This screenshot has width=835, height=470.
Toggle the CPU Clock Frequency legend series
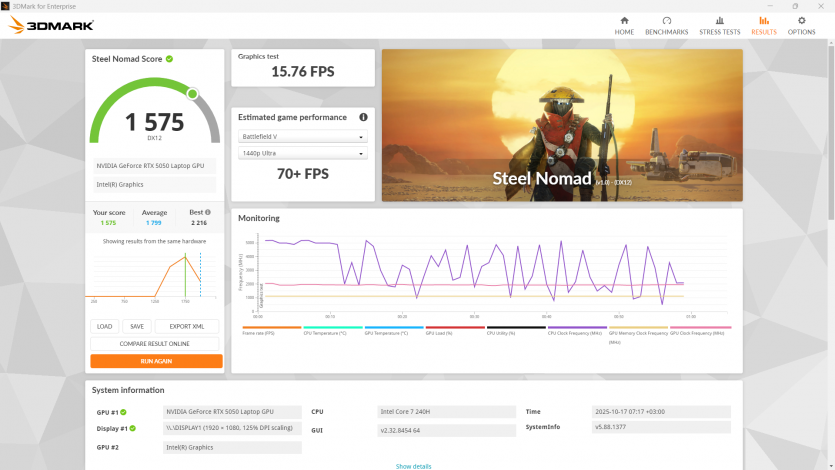pyautogui.click(x=574, y=332)
